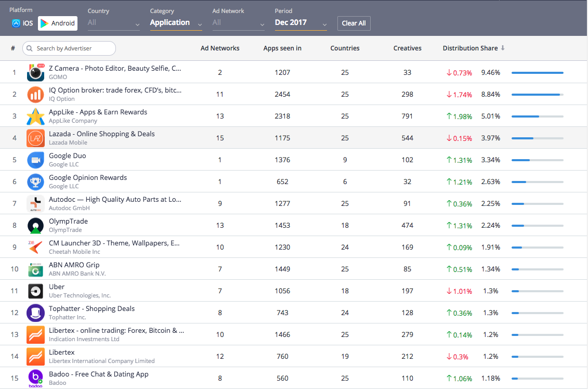Click the 1.01% change for Uber
588x389 pixels.
pyautogui.click(x=460, y=291)
